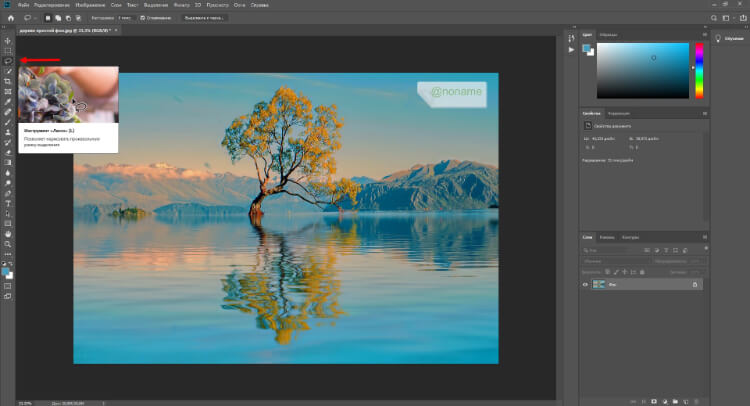The width and height of the screenshot is (750, 406).
Task: Switch to the Swatches tab
Action: click(608, 35)
